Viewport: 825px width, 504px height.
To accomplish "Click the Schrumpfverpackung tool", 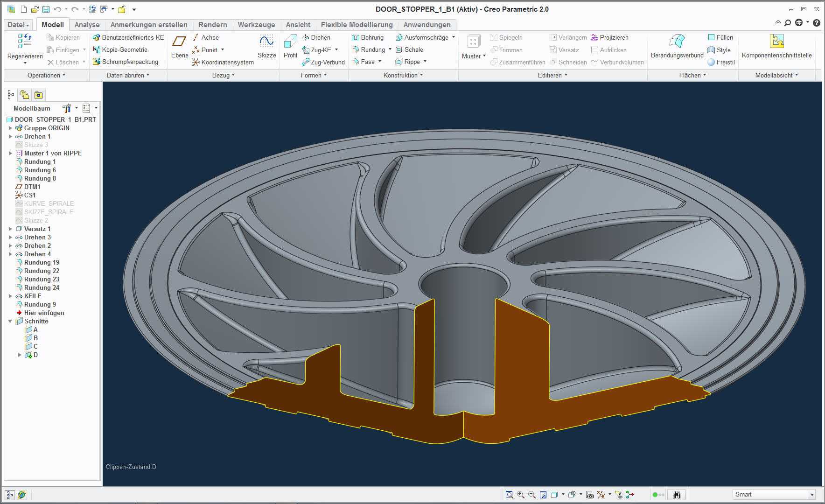I will pyautogui.click(x=126, y=62).
